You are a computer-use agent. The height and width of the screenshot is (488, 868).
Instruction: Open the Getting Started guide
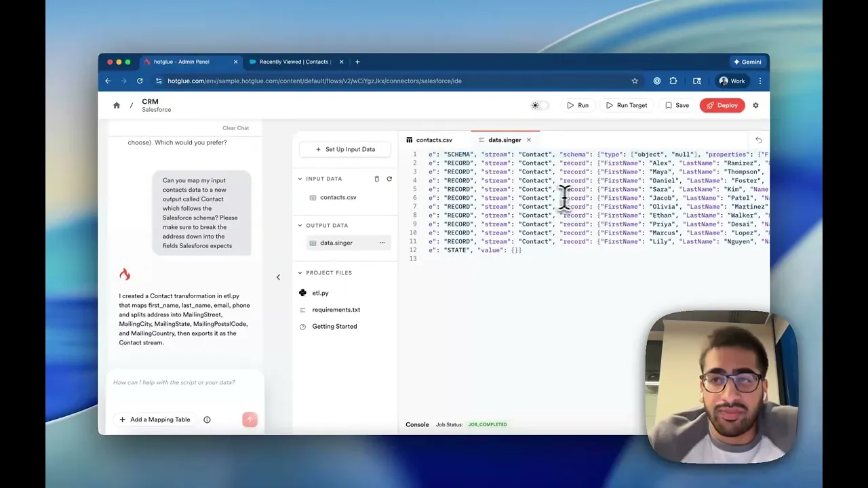[334, 327]
